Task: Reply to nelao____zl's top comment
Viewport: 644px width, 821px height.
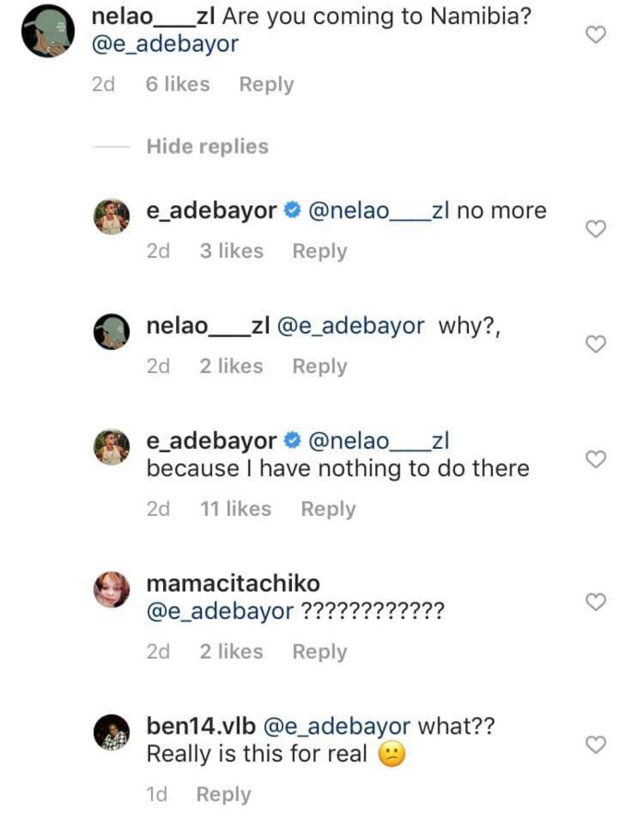Action: click(x=266, y=84)
